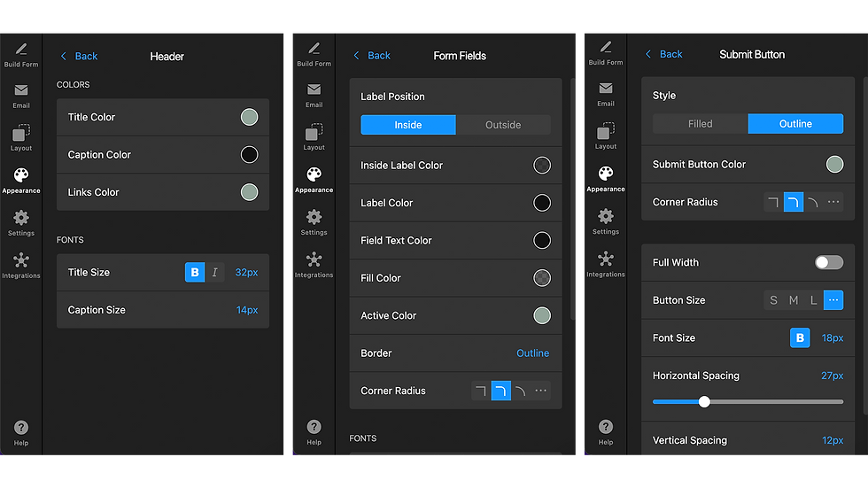Screen dimensions: 868x488
Task: Open Integrations in the Header panel sidebar
Action: [x=21, y=266]
